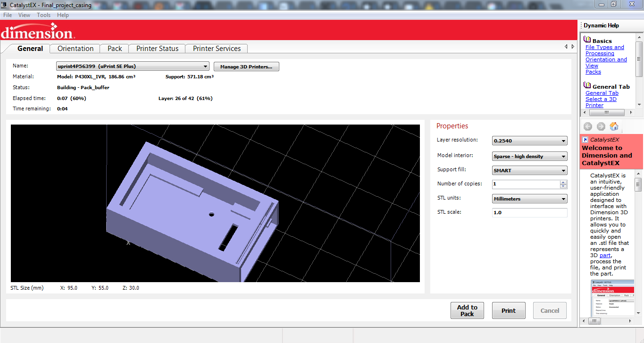The height and width of the screenshot is (343, 644).
Task: Click the book icon beside Basics
Action: click(587, 40)
